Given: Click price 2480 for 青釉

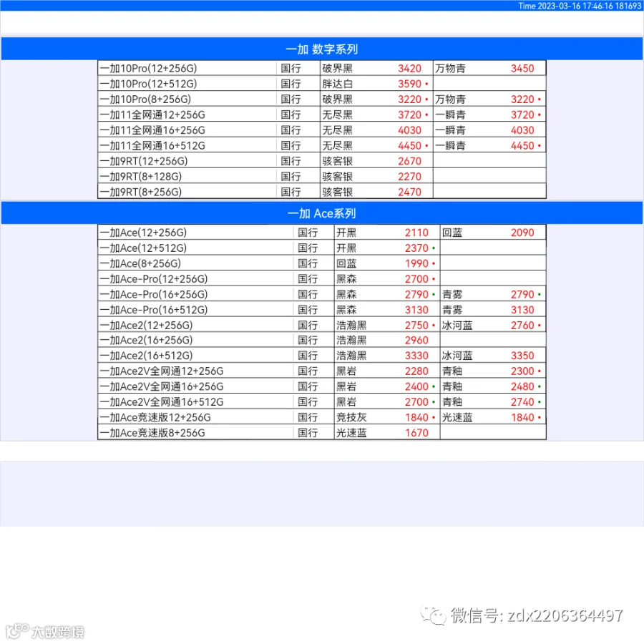Looking at the screenshot, I should (x=522, y=386).
